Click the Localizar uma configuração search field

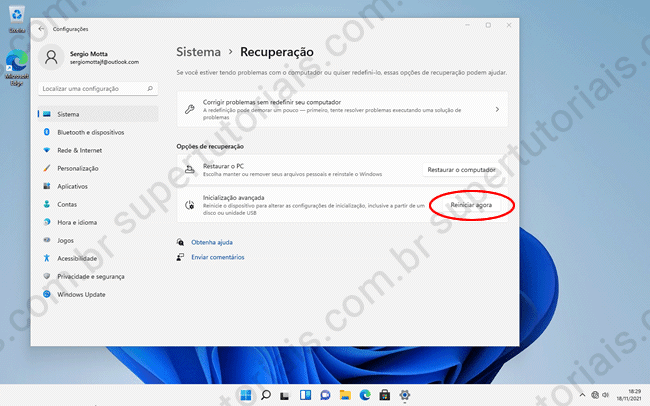click(x=96, y=89)
